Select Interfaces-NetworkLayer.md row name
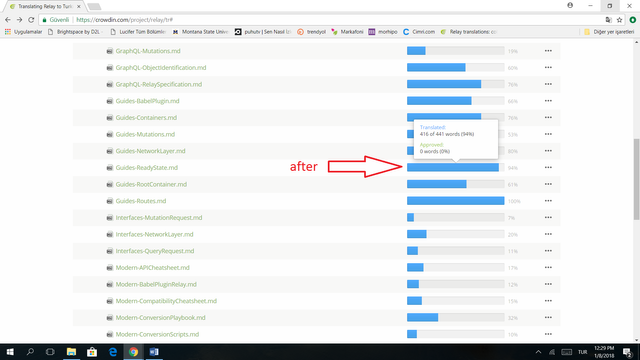This screenshot has width=640, height=360. click(x=154, y=234)
